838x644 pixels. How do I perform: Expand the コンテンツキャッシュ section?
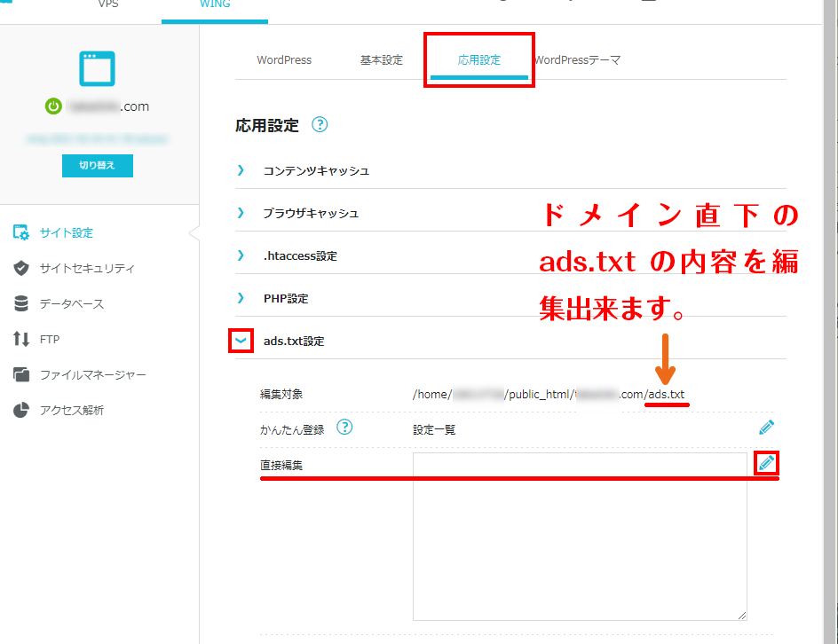click(241, 170)
